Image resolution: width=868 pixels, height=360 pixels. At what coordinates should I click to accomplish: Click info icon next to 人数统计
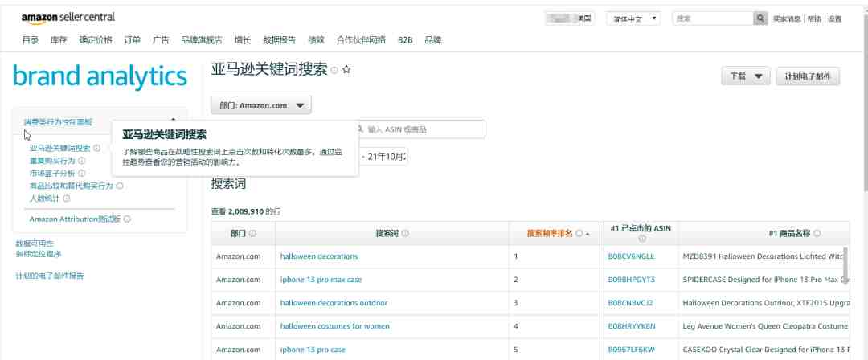67,198
